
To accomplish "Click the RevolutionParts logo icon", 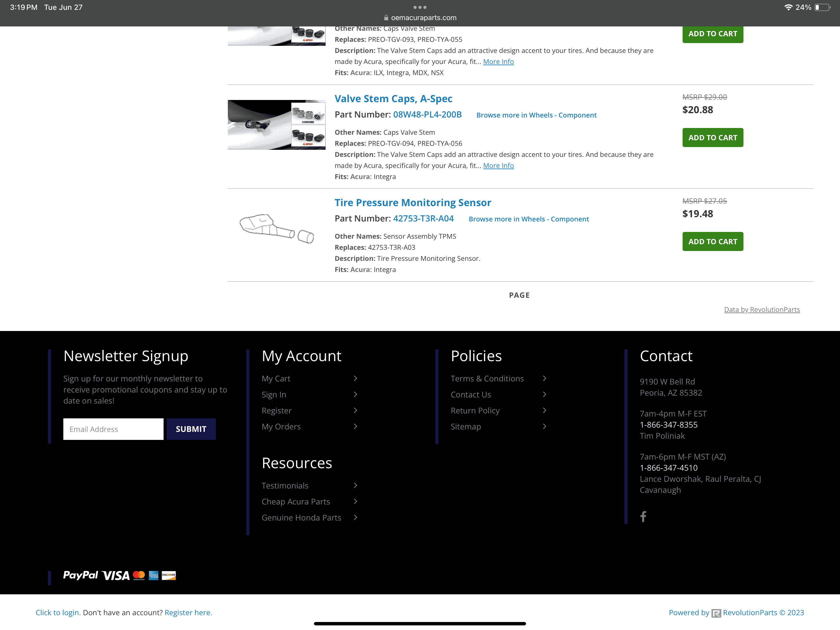I will coord(716,613).
